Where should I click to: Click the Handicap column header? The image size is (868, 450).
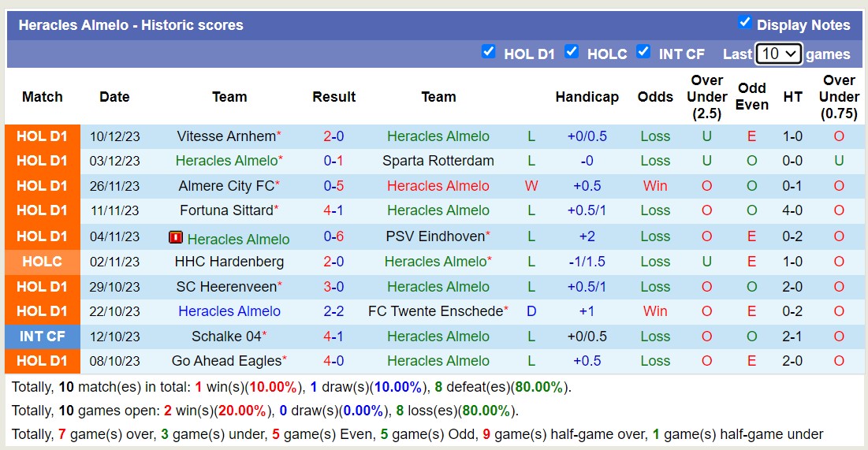click(587, 97)
